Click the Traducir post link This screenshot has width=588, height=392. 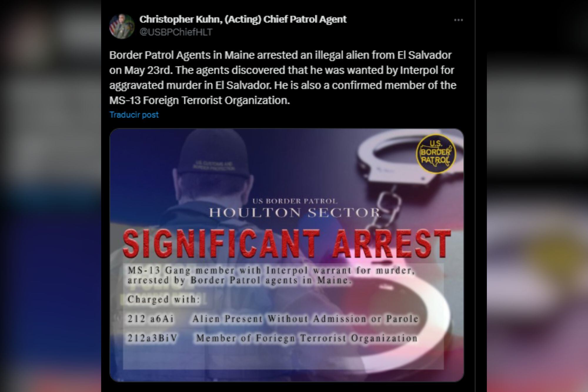[x=134, y=115]
